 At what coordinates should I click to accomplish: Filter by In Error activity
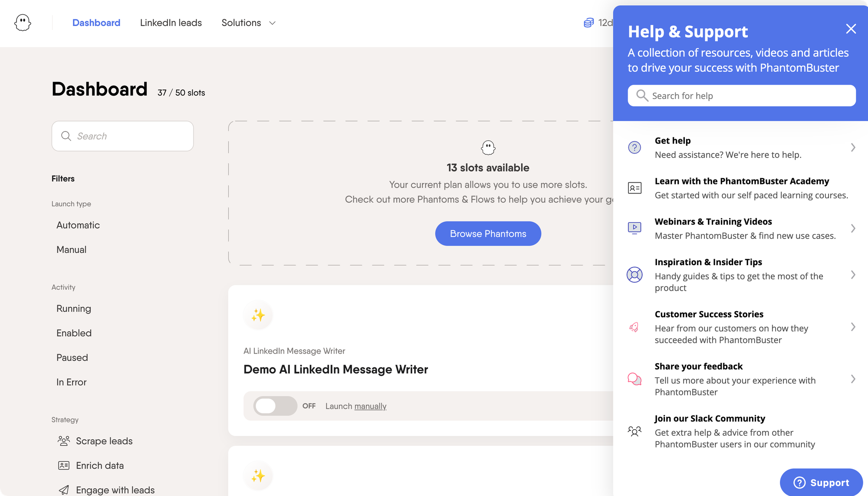point(71,382)
